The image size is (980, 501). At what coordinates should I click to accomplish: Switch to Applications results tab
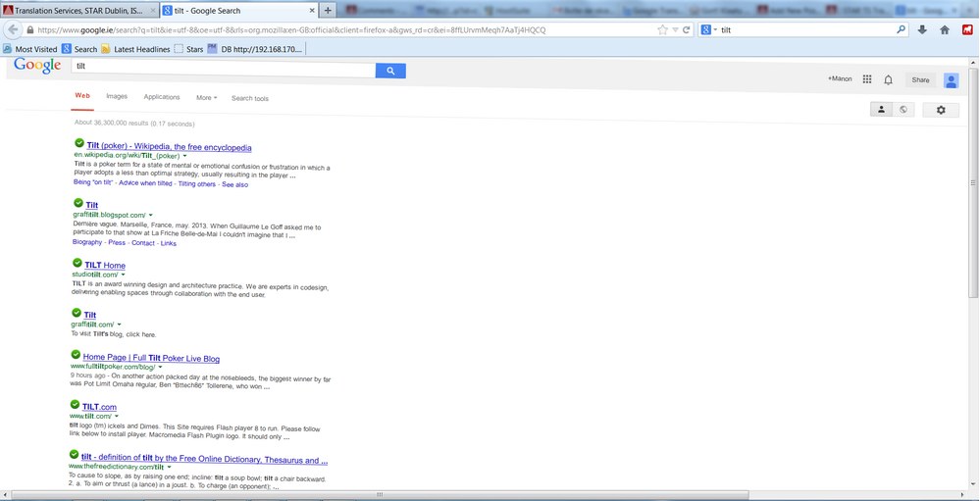[162, 97]
